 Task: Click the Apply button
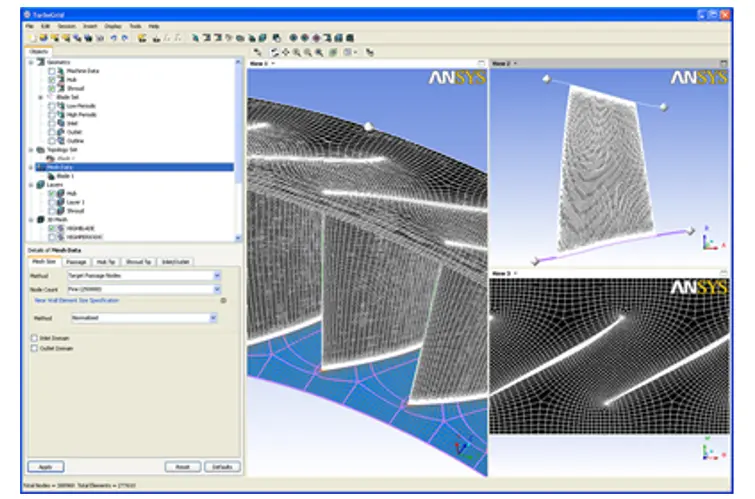[x=46, y=467]
